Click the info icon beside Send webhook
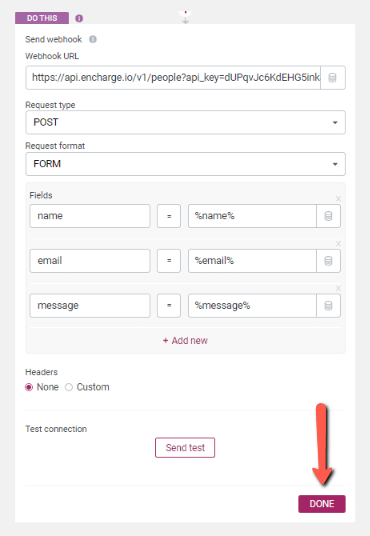370x536 pixels. coord(93,39)
